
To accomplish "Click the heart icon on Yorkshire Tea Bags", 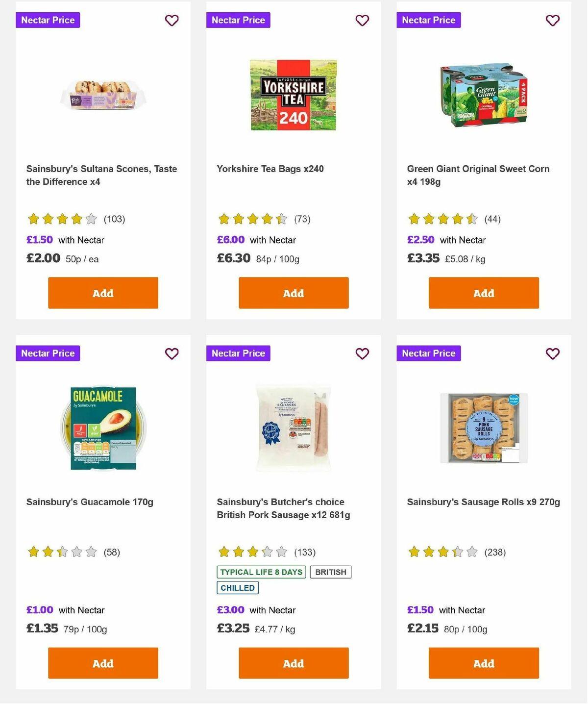I will pos(362,21).
